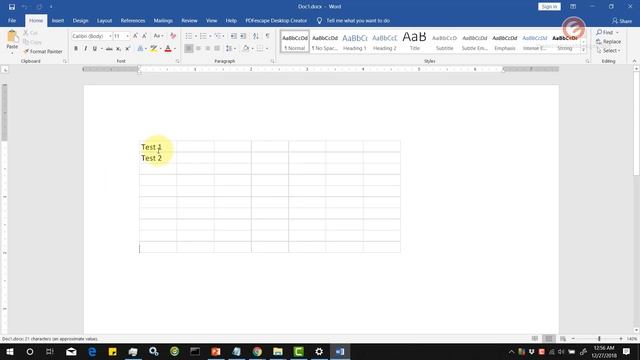
Task: Switch to the Insert tab
Action: [x=58, y=20]
